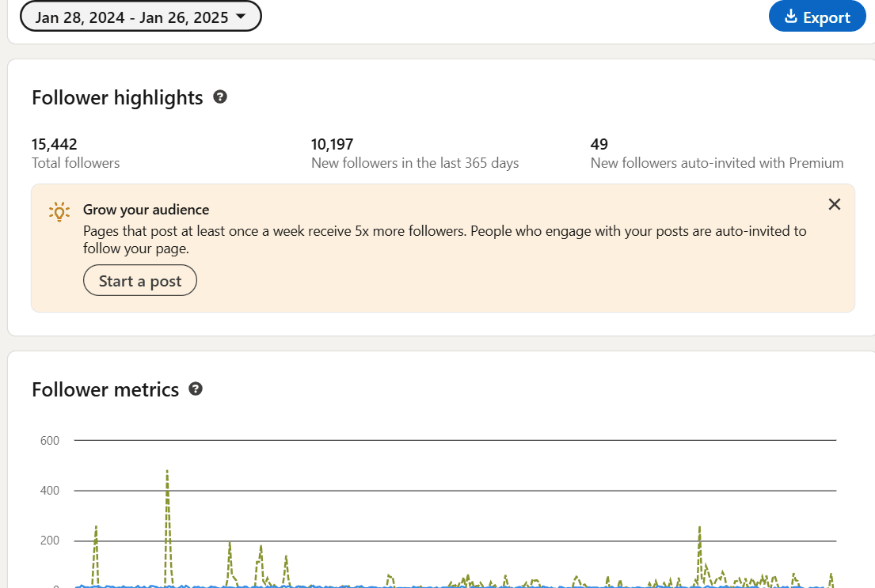Click the help icon beside Follower metrics
875x588 pixels.
196,389
